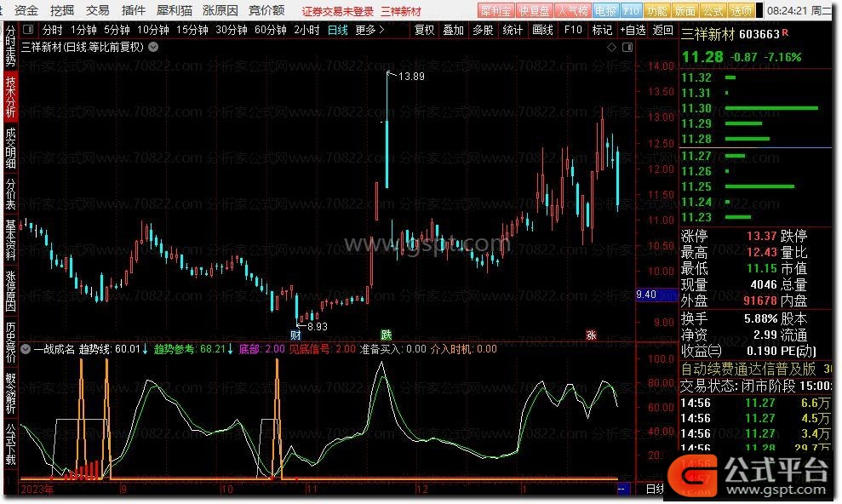Toggle the panel icon left of 分时
This screenshot has height=504, width=842.
click(x=28, y=30)
